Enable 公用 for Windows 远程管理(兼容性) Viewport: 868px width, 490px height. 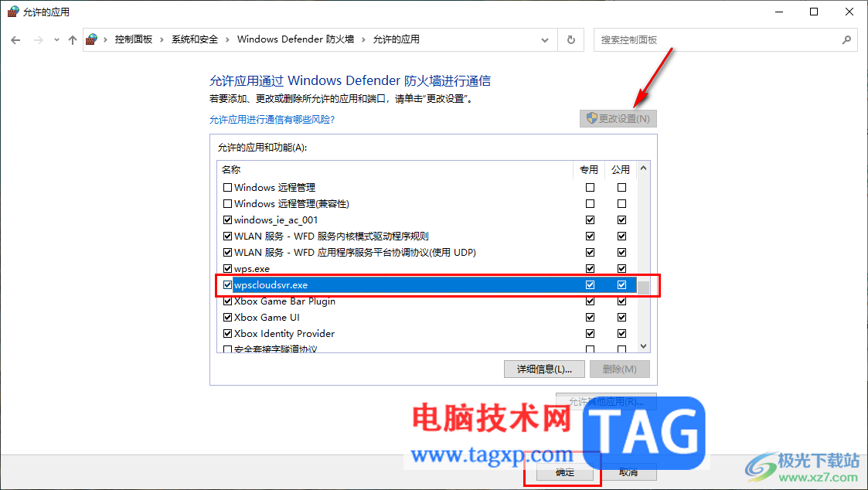pyautogui.click(x=621, y=204)
